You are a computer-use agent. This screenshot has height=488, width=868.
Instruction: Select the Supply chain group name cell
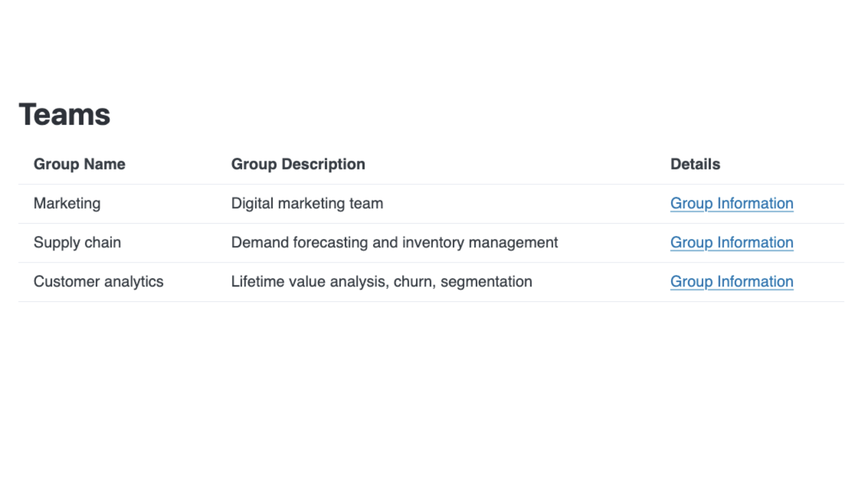pyautogui.click(x=77, y=243)
